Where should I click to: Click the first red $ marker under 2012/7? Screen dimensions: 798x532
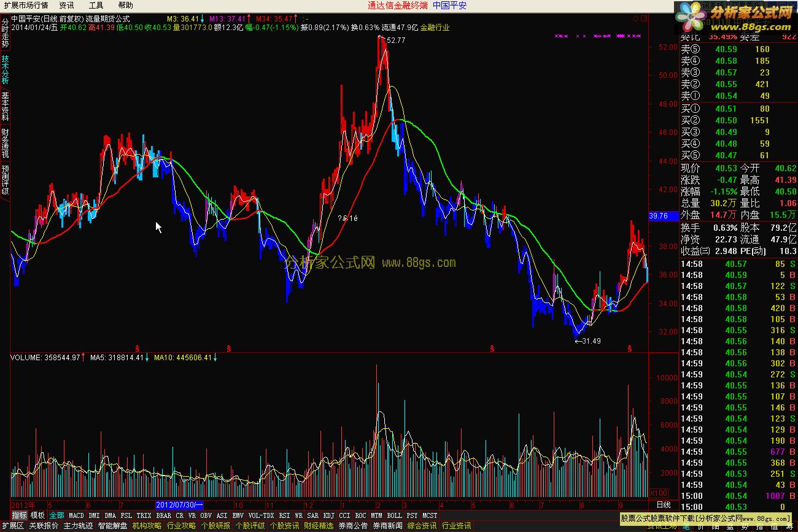coord(138,348)
